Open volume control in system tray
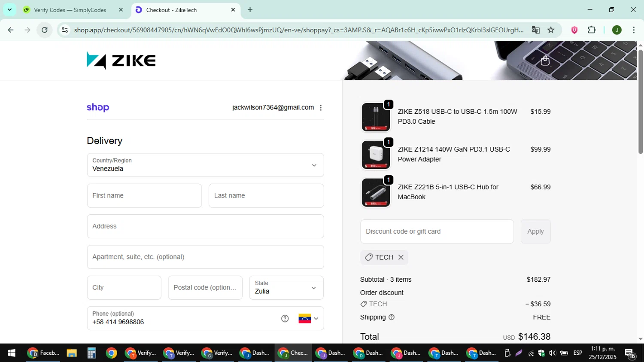 pos(552,353)
